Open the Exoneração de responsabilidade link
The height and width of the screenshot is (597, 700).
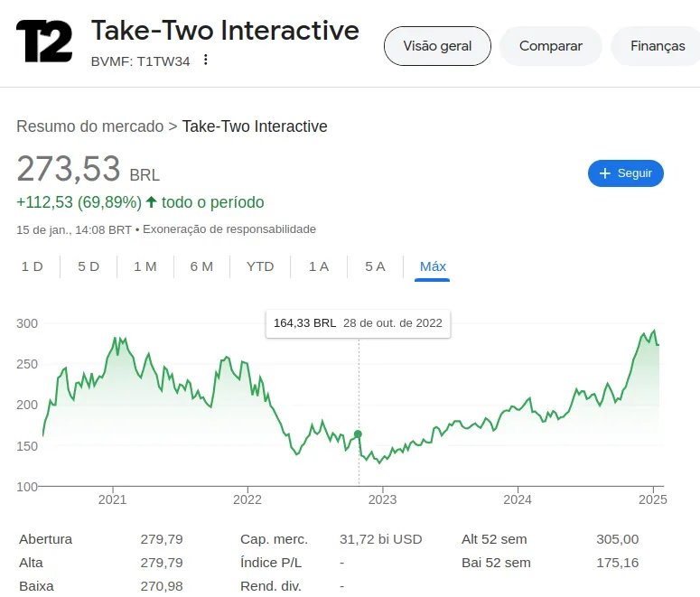(x=229, y=229)
